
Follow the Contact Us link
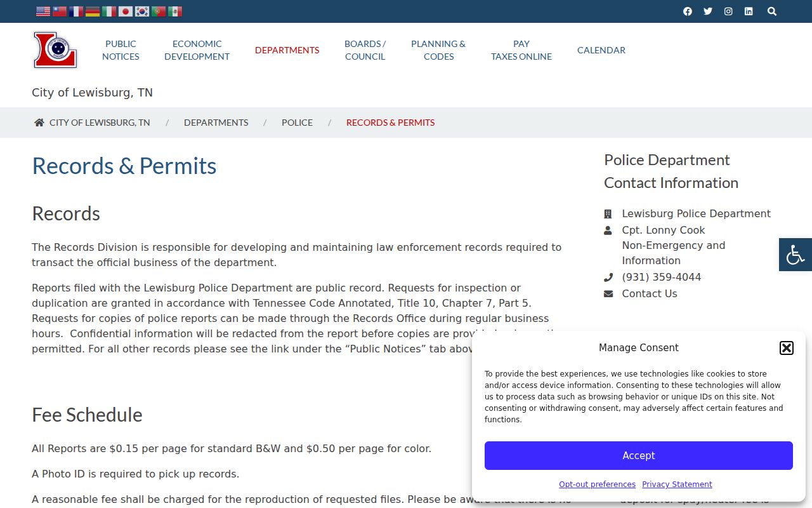click(x=650, y=294)
